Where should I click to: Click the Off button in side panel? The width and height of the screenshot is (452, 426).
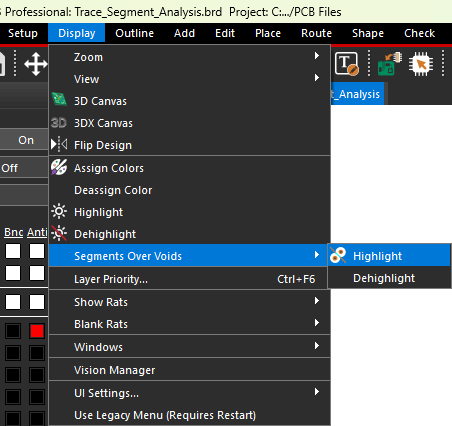pyautogui.click(x=24, y=168)
